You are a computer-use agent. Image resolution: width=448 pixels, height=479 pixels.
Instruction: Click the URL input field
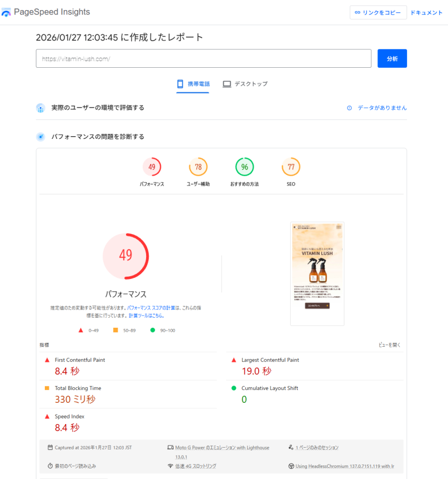(x=203, y=58)
